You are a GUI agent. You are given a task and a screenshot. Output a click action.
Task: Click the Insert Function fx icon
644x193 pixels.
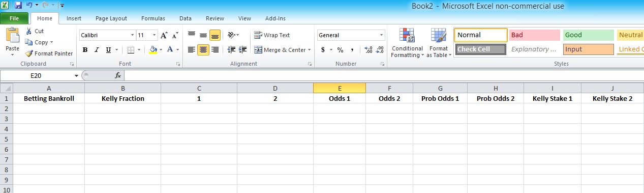pos(118,75)
